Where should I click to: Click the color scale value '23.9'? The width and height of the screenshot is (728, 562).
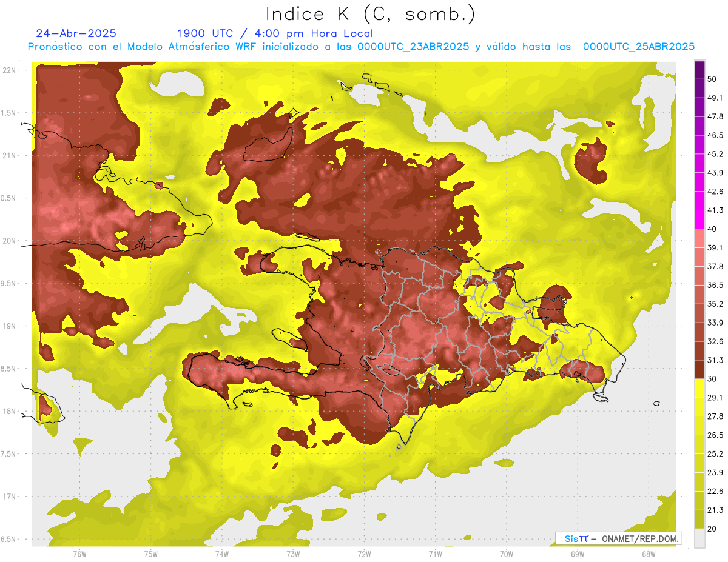point(715,472)
